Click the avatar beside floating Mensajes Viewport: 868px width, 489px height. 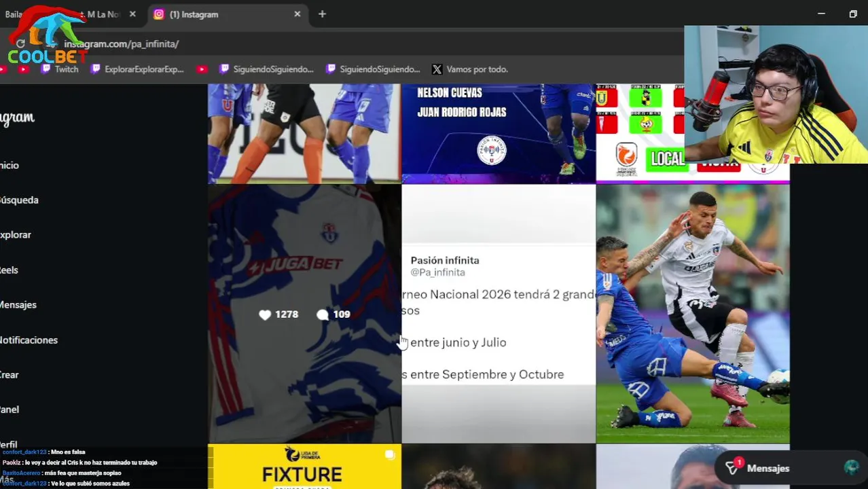click(851, 468)
